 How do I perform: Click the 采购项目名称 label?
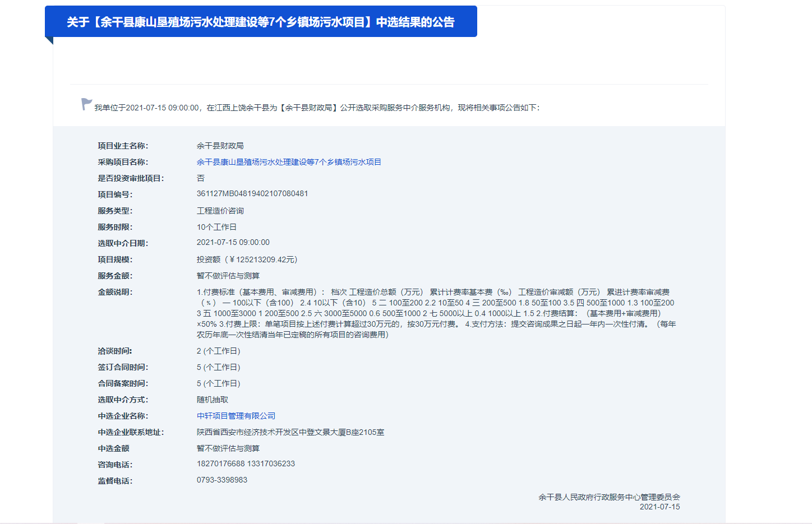[123, 162]
